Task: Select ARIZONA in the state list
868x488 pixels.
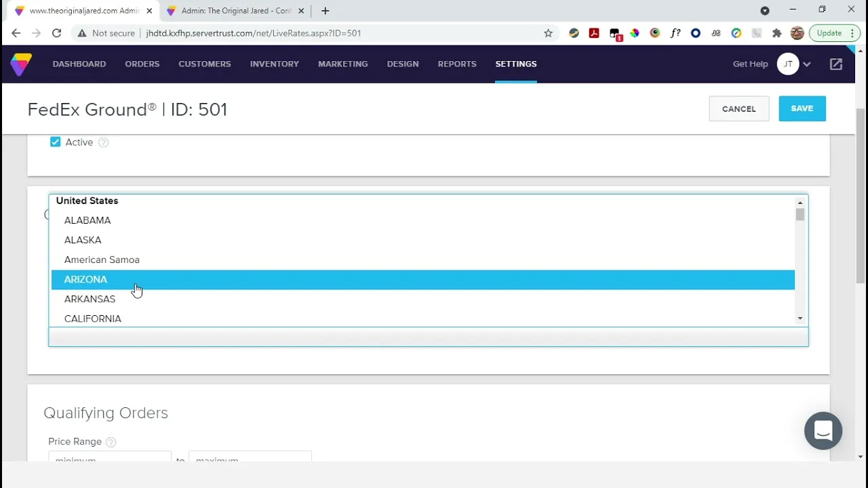Action: (422, 279)
